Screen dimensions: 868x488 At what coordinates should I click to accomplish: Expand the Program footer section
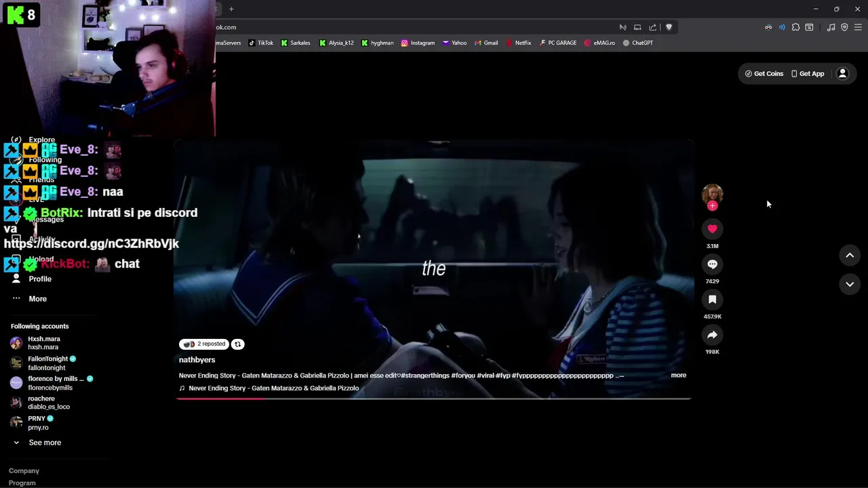22,483
